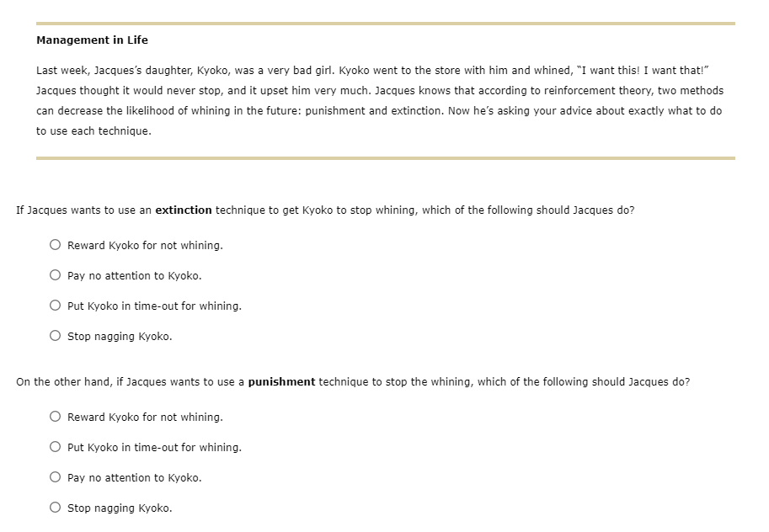Screen dimensions: 769x532
Task: Click the label "Reward Kyoko for not whining"
Action: (x=145, y=245)
